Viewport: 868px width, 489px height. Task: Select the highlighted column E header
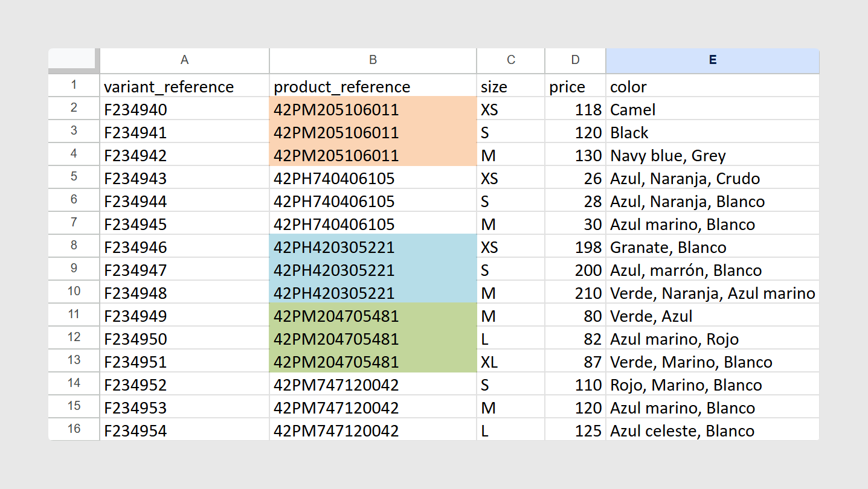tap(713, 60)
